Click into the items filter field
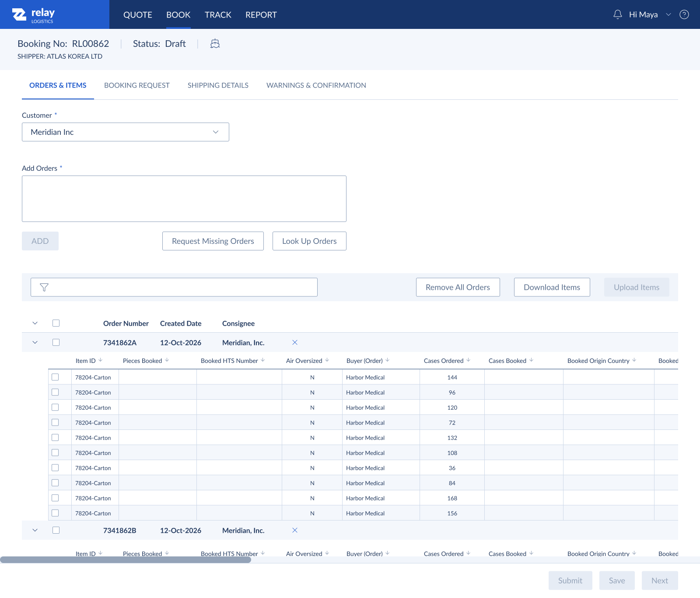The width and height of the screenshot is (700, 598). [174, 287]
